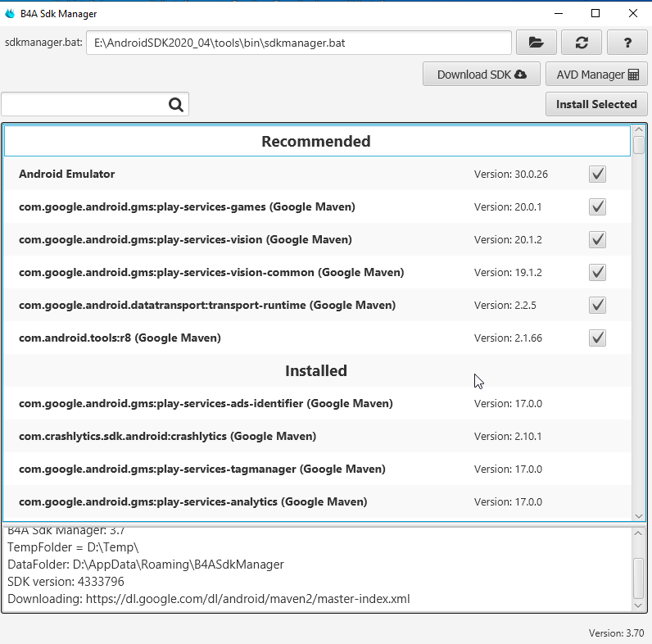Toggle play-services-games checkbox
The height and width of the screenshot is (644, 652).
pos(597,206)
